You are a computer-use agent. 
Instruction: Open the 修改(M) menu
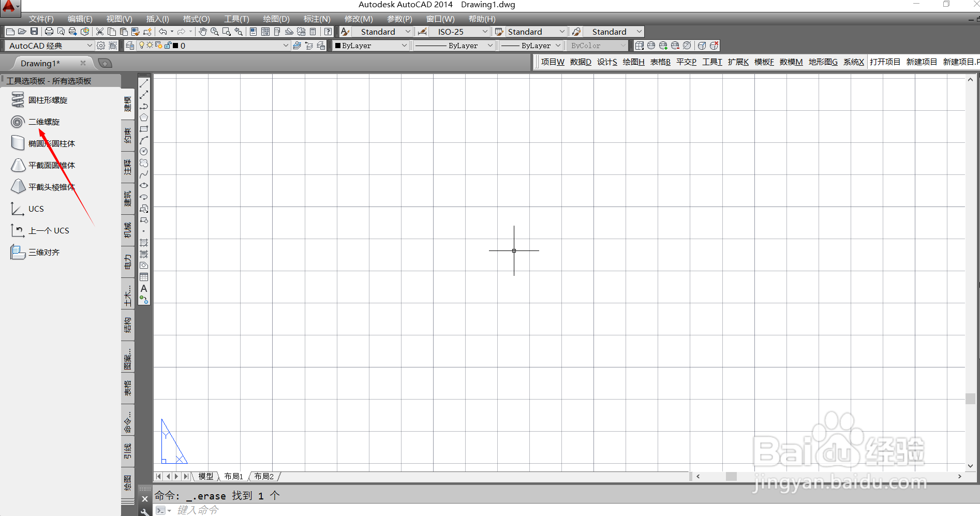(359, 19)
